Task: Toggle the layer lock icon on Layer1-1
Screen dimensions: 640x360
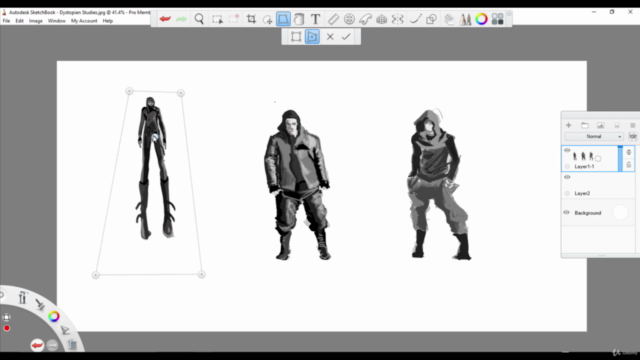Action: click(629, 164)
